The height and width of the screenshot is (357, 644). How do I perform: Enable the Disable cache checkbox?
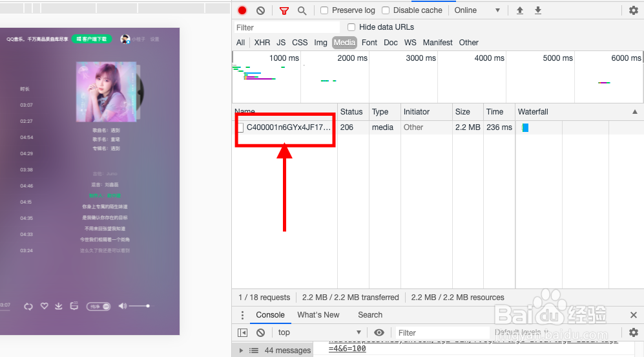point(386,11)
